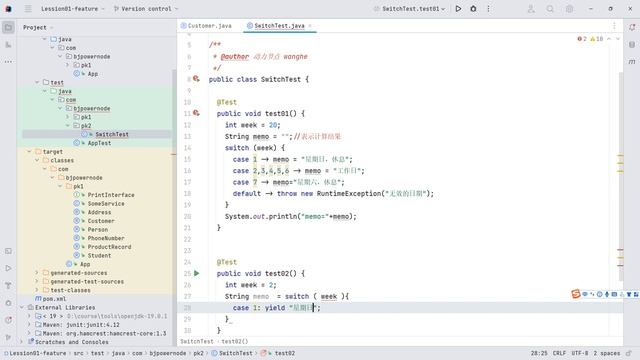This screenshot has height=360, width=640.
Task: Run test02 from gutter icon
Action: [x=197, y=273]
